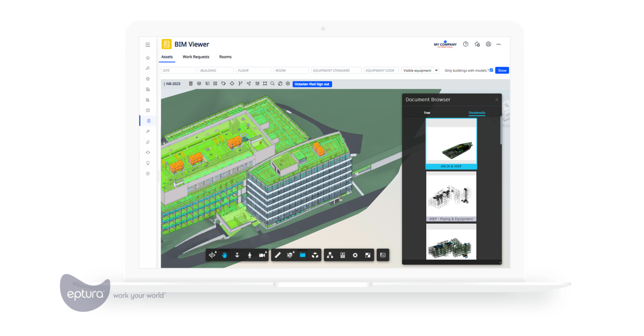Click the sliders adjust icon in top toolbar
Viewport: 644px width, 336px height.
[x=257, y=84]
